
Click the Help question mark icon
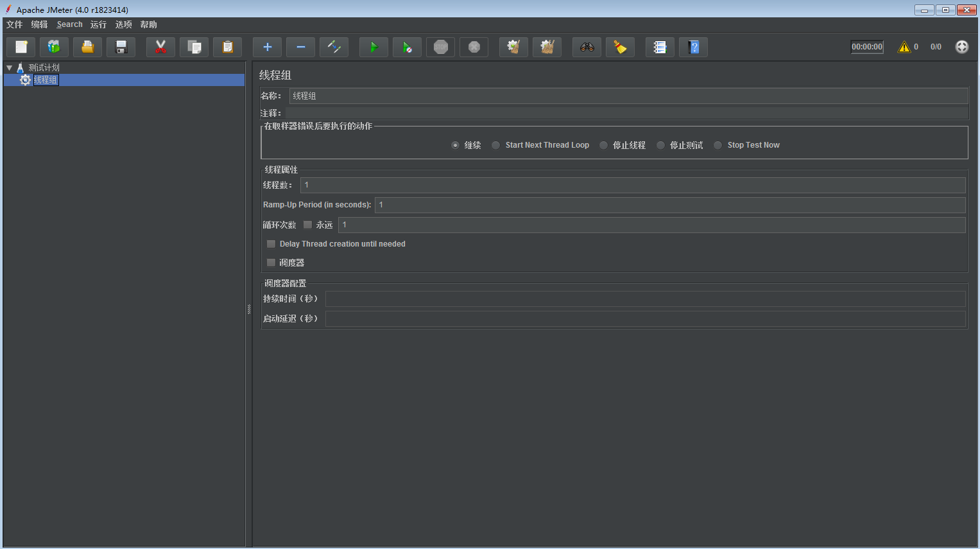(694, 47)
